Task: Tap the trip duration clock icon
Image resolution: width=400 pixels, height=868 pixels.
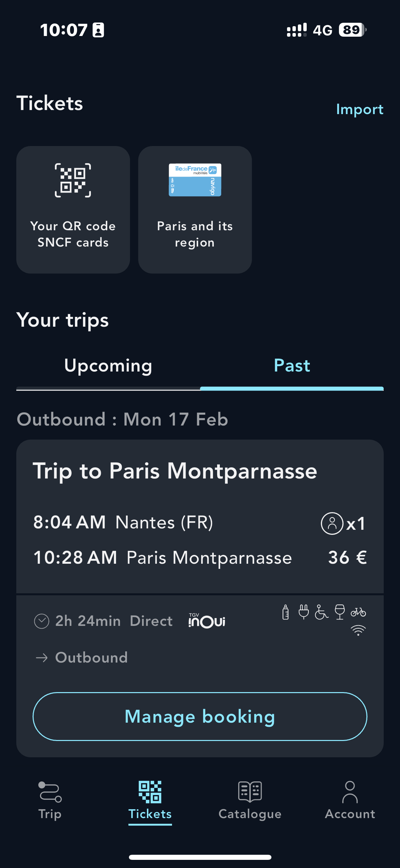Action: (x=42, y=621)
